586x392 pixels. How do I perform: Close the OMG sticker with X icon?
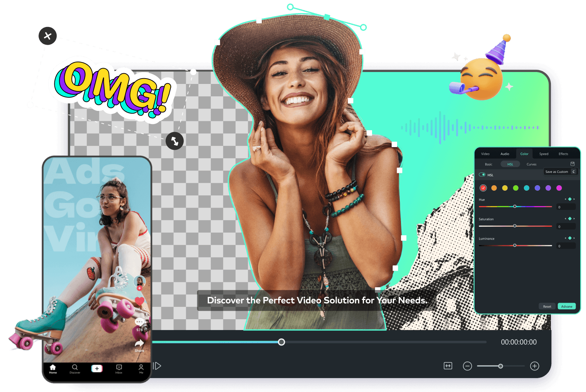(48, 36)
